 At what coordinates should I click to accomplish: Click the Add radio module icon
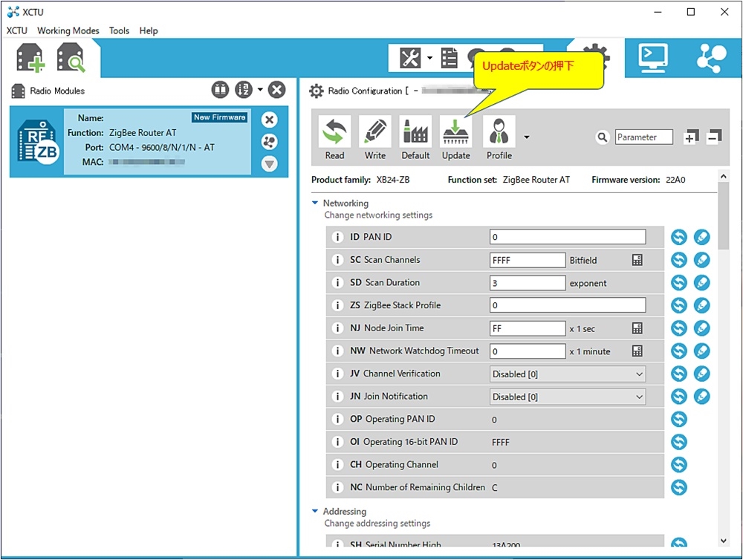point(30,58)
